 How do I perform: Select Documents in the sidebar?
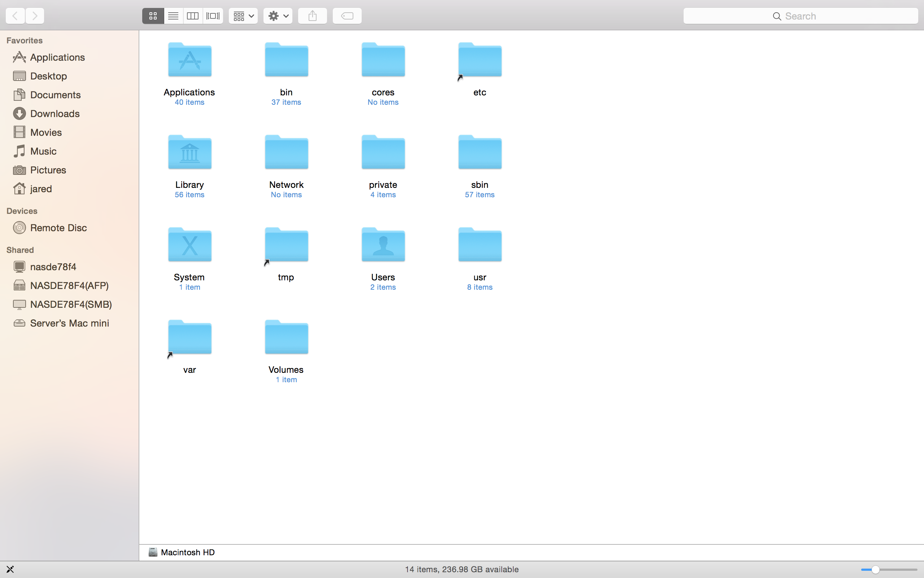69,94
